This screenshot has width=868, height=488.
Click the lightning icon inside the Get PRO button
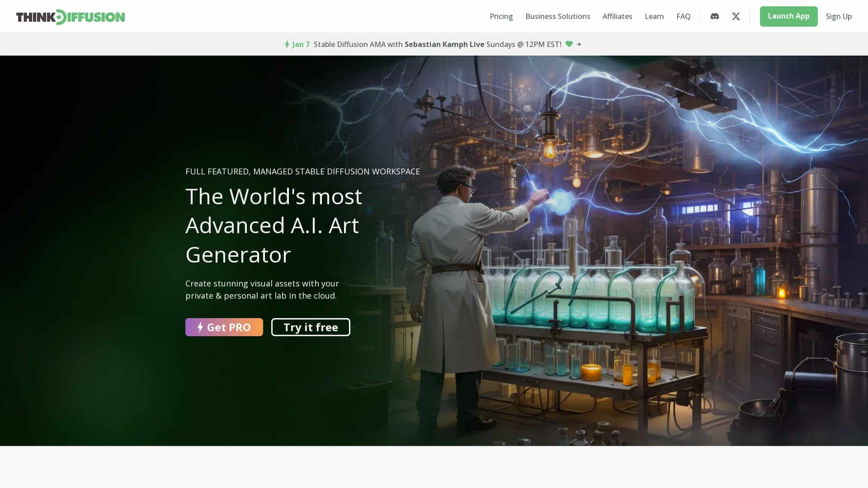coord(200,327)
